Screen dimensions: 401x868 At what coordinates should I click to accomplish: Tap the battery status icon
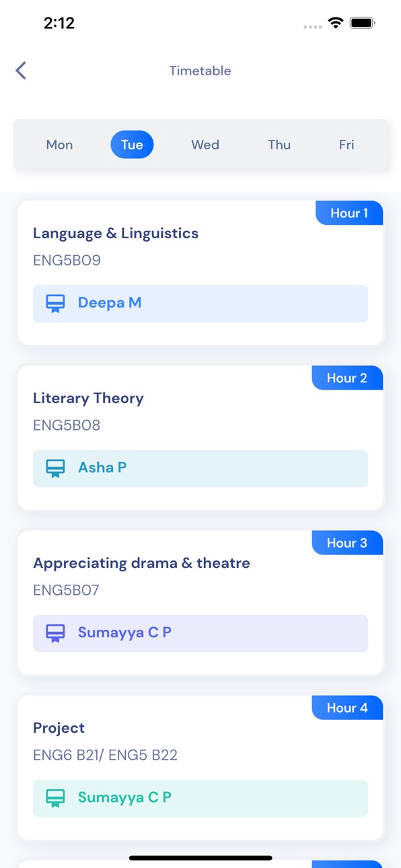tap(363, 23)
